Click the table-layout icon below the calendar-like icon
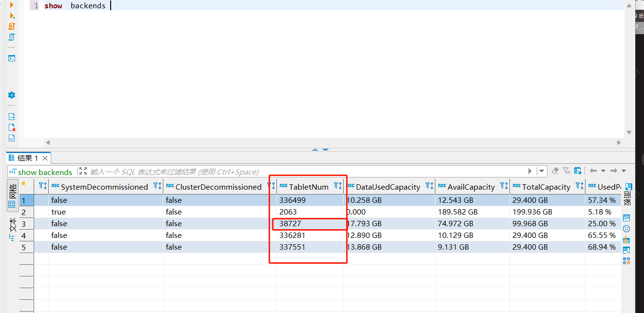Screen dimensions: 644x313 coord(626,250)
